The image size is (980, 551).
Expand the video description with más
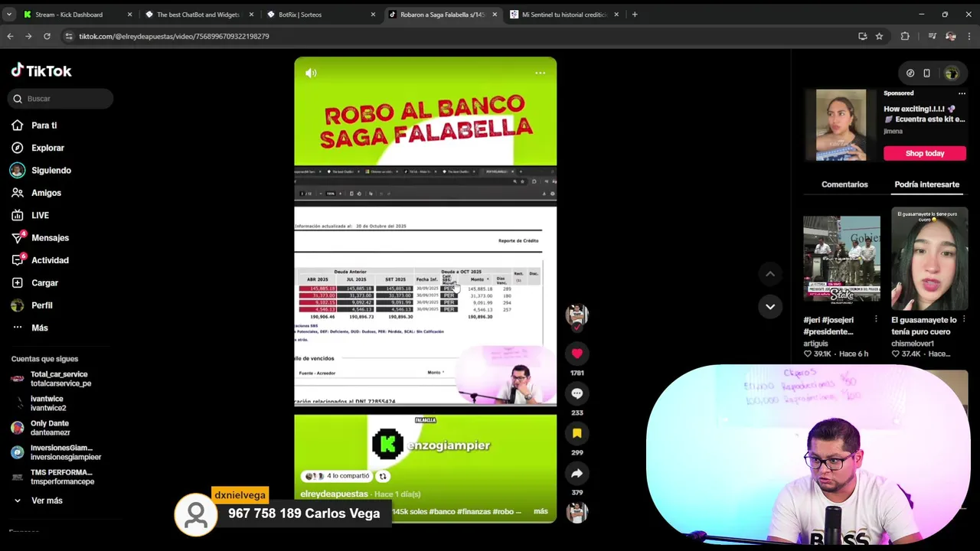click(541, 511)
